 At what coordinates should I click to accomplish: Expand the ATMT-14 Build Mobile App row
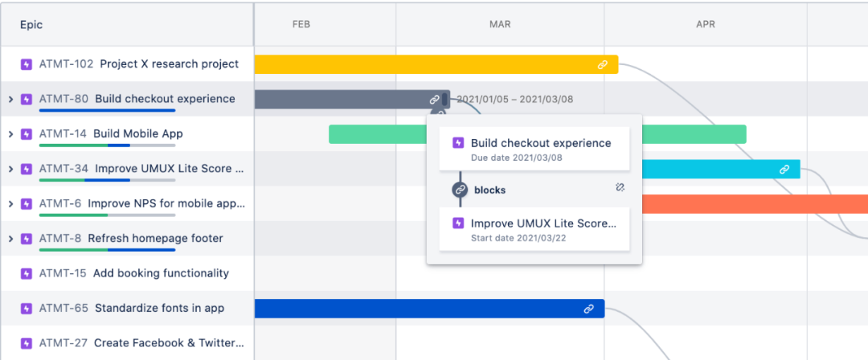click(x=10, y=134)
